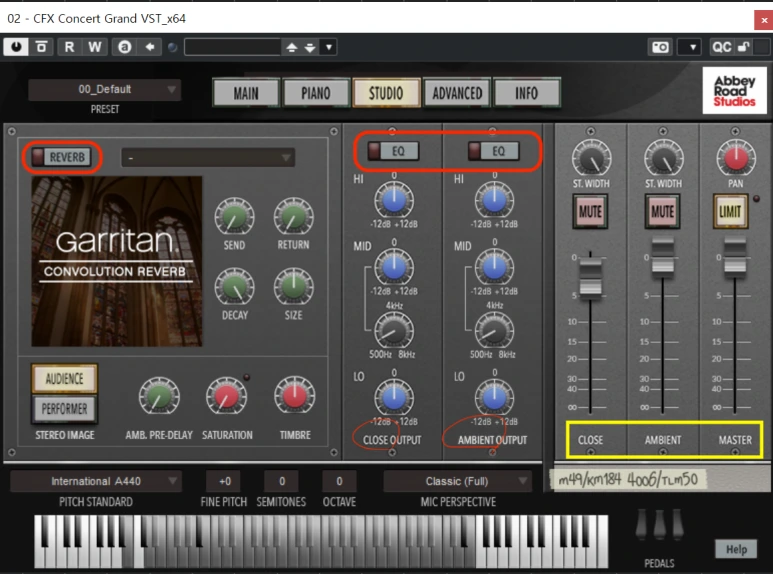Click the Close Output HI EQ knob
The height and width of the screenshot is (574, 773).
coord(394,201)
